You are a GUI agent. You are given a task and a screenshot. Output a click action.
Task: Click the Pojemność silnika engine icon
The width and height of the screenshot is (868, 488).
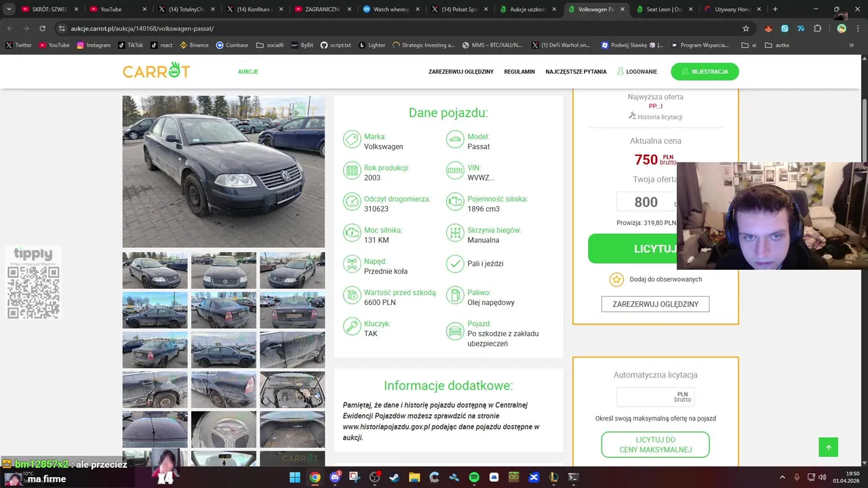point(455,202)
